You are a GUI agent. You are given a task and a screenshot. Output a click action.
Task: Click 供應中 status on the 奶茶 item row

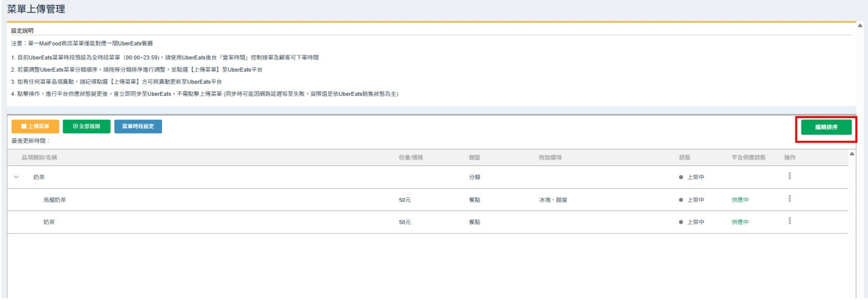point(740,222)
